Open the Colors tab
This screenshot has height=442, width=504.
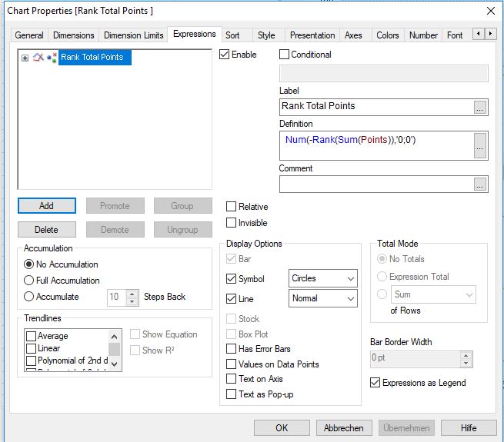(x=387, y=35)
